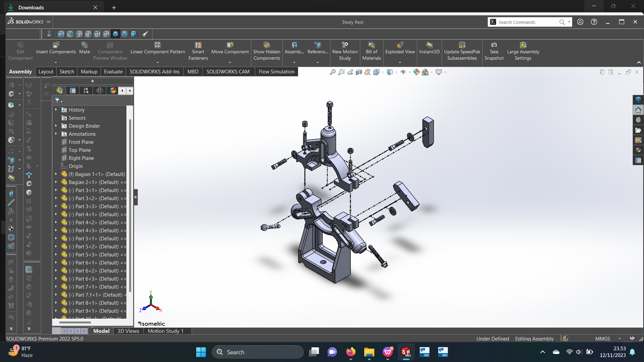Open the FeatureManager Design Tree tab
This screenshot has width=644, height=362.
coord(60,90)
